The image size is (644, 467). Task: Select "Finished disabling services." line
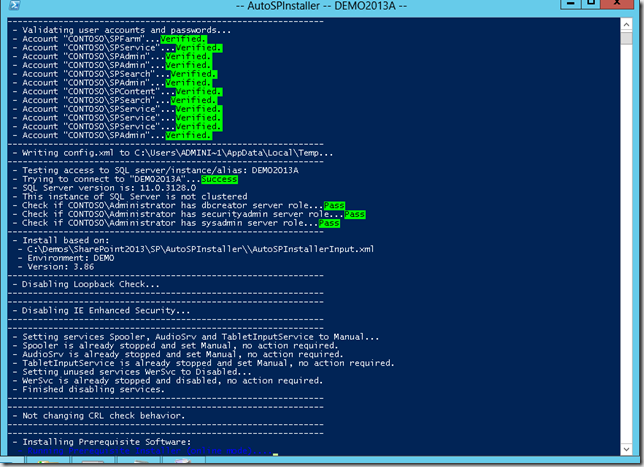click(88, 389)
